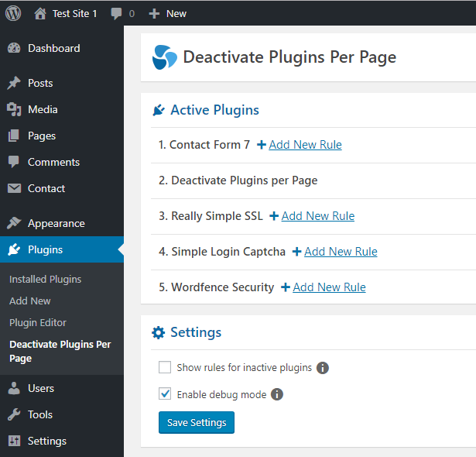Click the Posts pushpin icon

pos(14,83)
